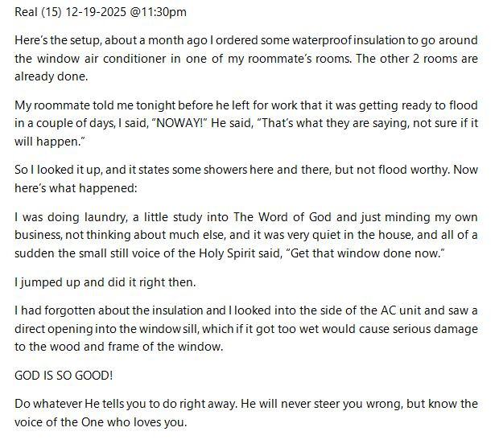The width and height of the screenshot is (495, 448).
Task: Click the line "GOD IS SO GOOD!"
Action: point(65,376)
